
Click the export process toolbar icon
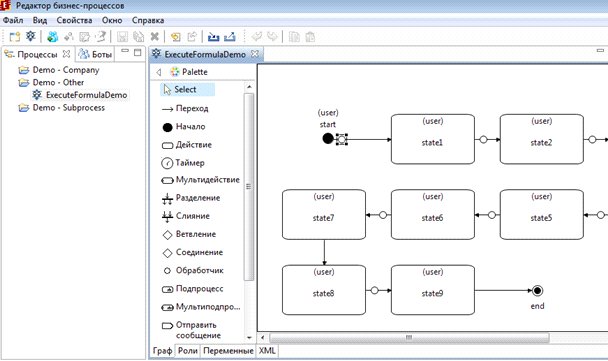[230, 37]
